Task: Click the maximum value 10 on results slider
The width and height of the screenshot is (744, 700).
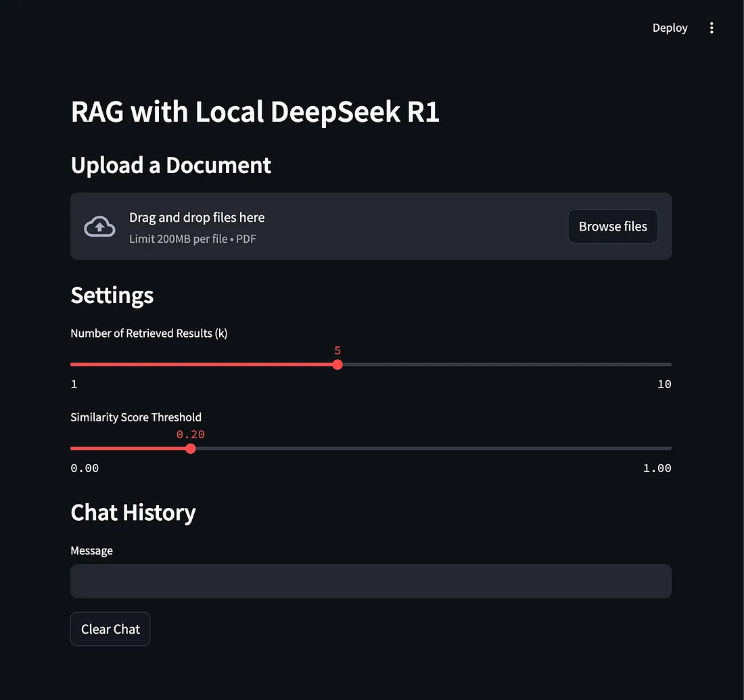Action: point(664,384)
